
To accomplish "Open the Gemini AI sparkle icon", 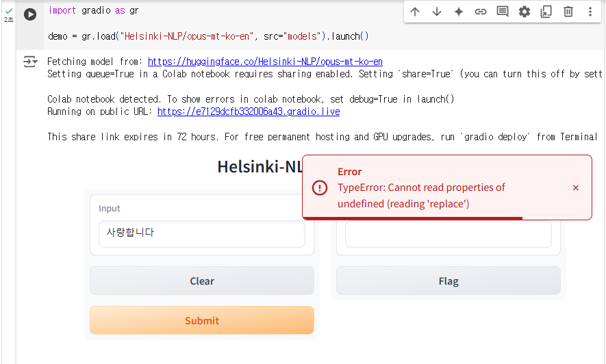I will tap(458, 12).
